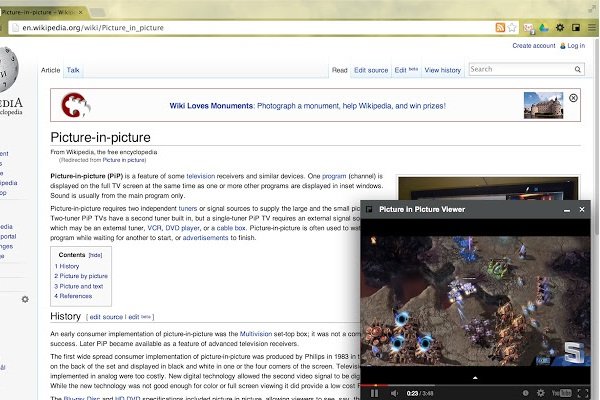Mute the video with the speaker icon
This screenshot has width=600, height=400.
pyautogui.click(x=394, y=393)
